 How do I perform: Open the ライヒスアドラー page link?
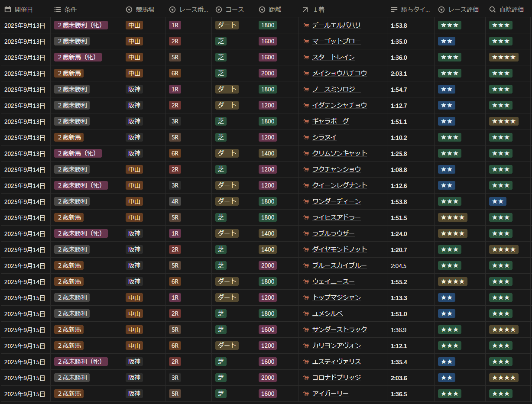(336, 217)
